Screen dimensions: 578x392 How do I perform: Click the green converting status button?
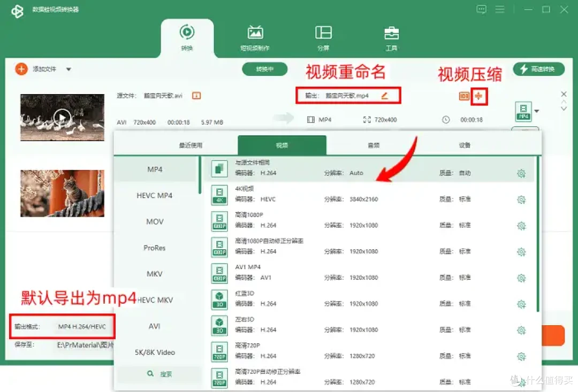point(265,69)
